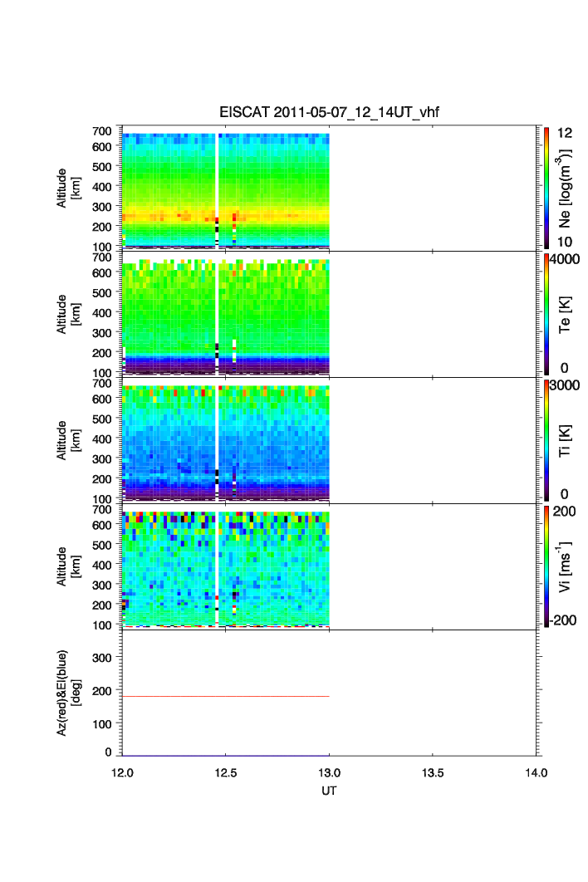The image size is (588, 882).
Task: Click the 14.0 tick on UT axis
Action: 537,772
